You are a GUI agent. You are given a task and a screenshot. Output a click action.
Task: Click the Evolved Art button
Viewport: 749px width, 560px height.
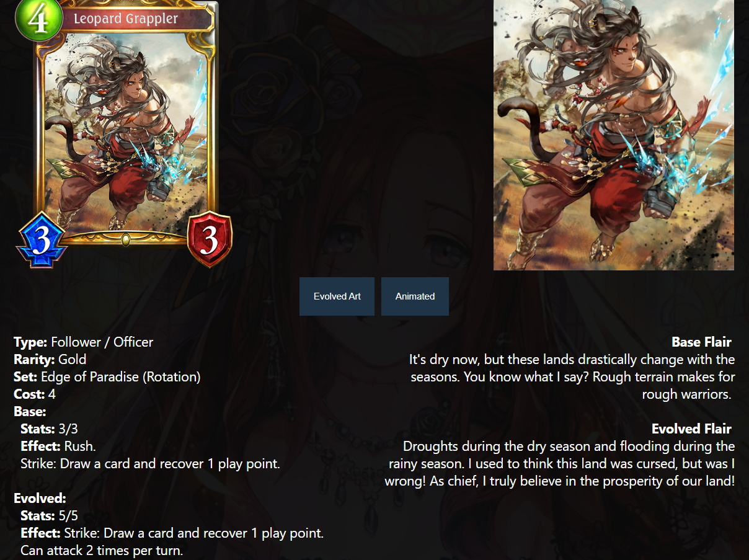tap(337, 296)
